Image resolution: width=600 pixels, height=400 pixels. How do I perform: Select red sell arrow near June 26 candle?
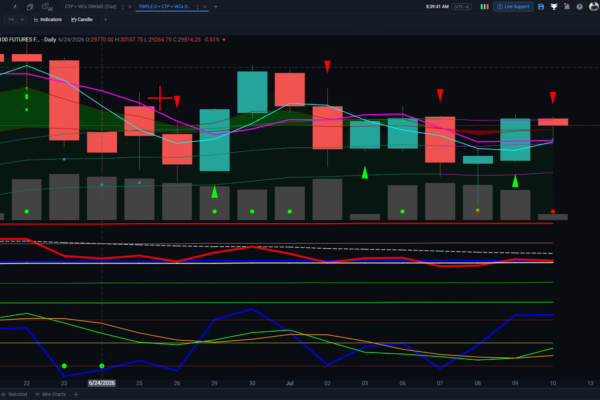pyautogui.click(x=177, y=101)
